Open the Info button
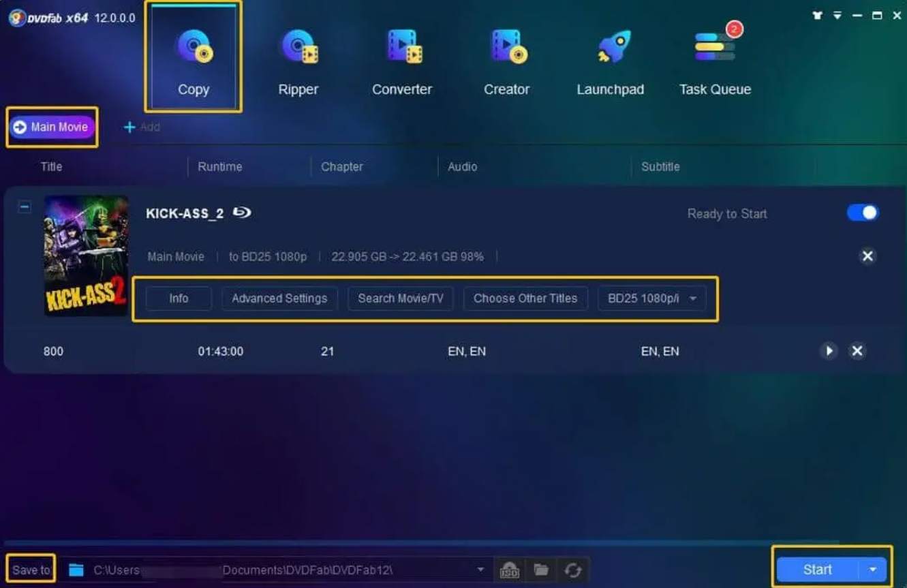Viewport: 907px width, 588px height. (x=179, y=298)
